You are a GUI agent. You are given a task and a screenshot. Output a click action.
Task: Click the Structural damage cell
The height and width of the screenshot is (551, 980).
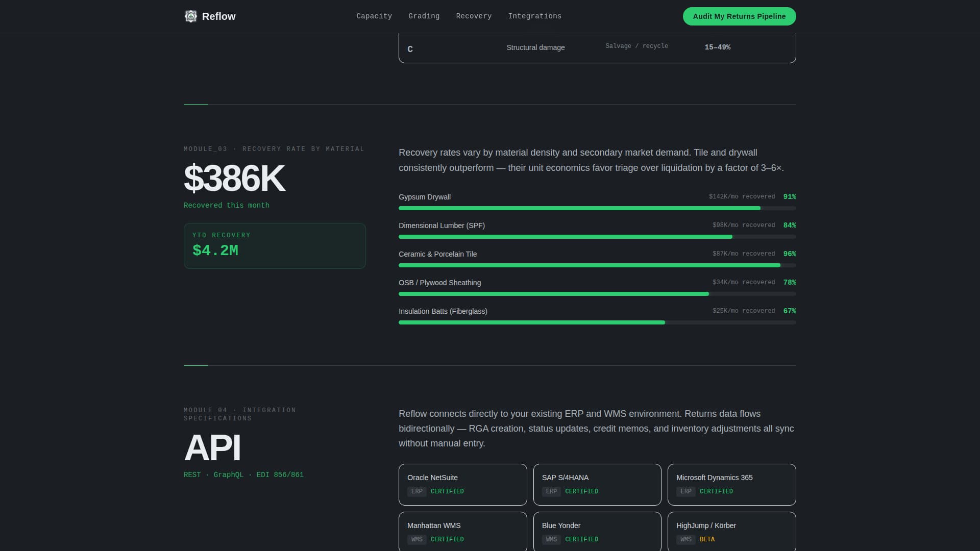(x=535, y=47)
